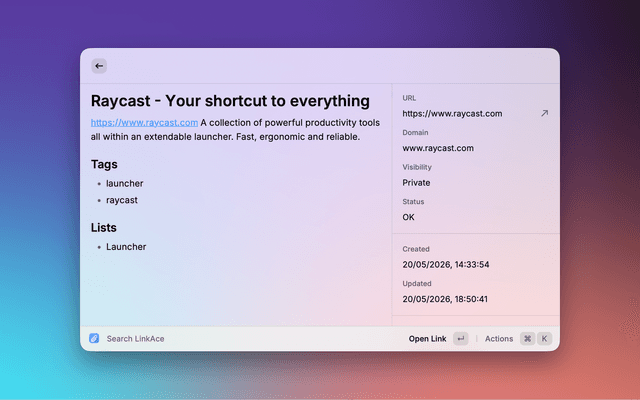Click the 'Launcher' list item

[126, 247]
